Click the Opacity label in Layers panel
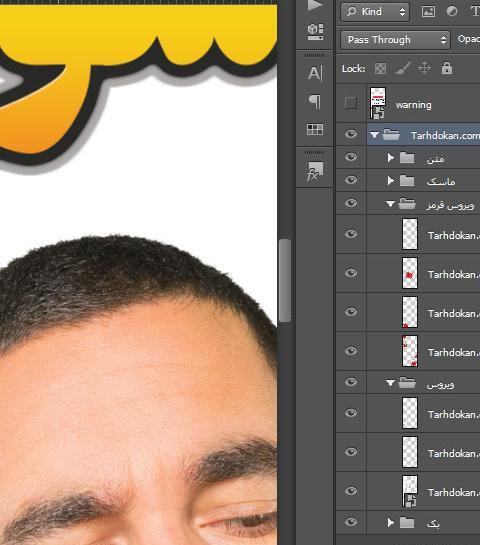This screenshot has width=480, height=545. tap(469, 39)
